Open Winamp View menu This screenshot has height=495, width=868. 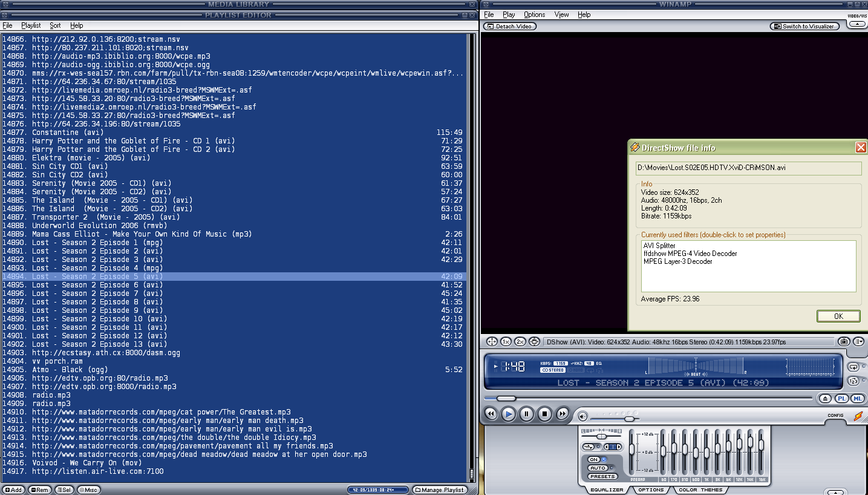[561, 15]
